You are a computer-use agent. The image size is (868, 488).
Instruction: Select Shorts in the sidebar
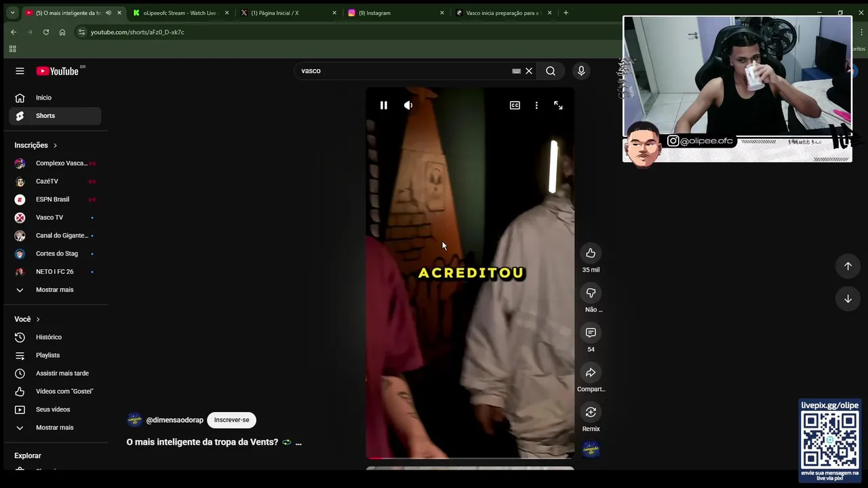point(55,116)
